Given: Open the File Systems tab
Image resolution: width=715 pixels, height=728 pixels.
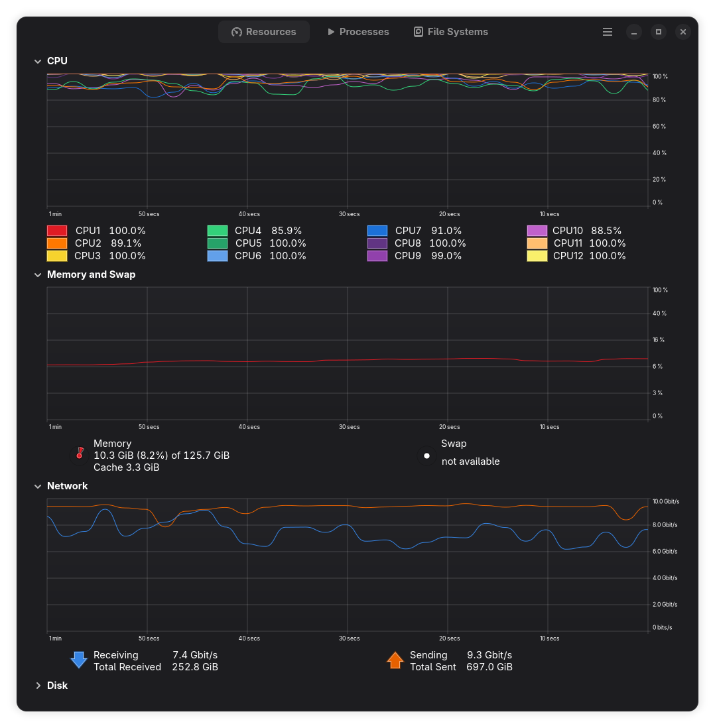Looking at the screenshot, I should click(450, 32).
